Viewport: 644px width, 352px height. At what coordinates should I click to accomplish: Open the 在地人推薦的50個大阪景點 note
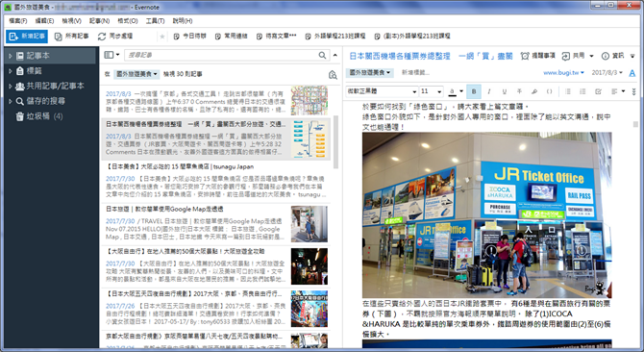[x=215, y=266]
